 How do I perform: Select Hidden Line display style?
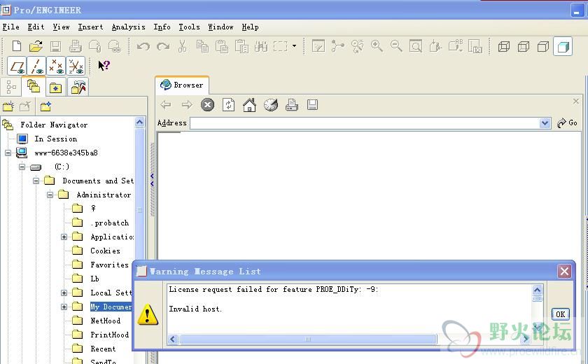(x=523, y=46)
